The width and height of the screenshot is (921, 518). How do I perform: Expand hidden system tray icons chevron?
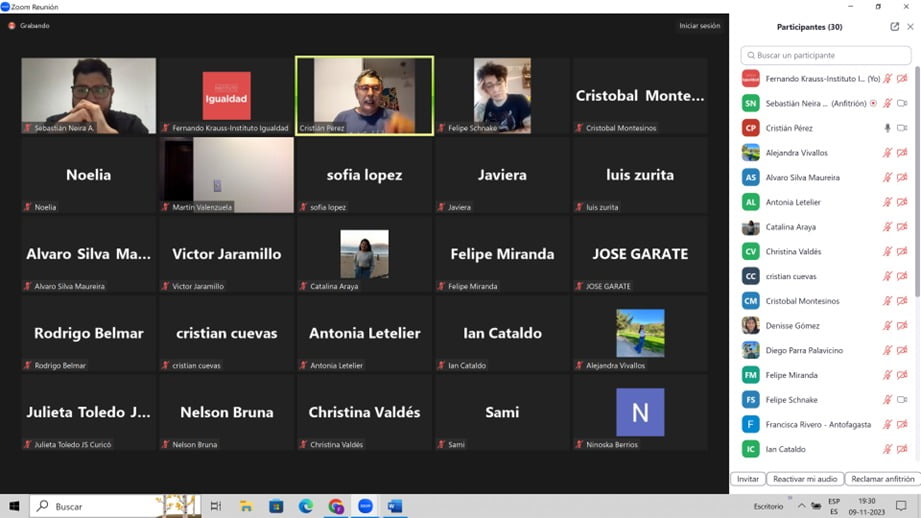pyautogui.click(x=801, y=507)
